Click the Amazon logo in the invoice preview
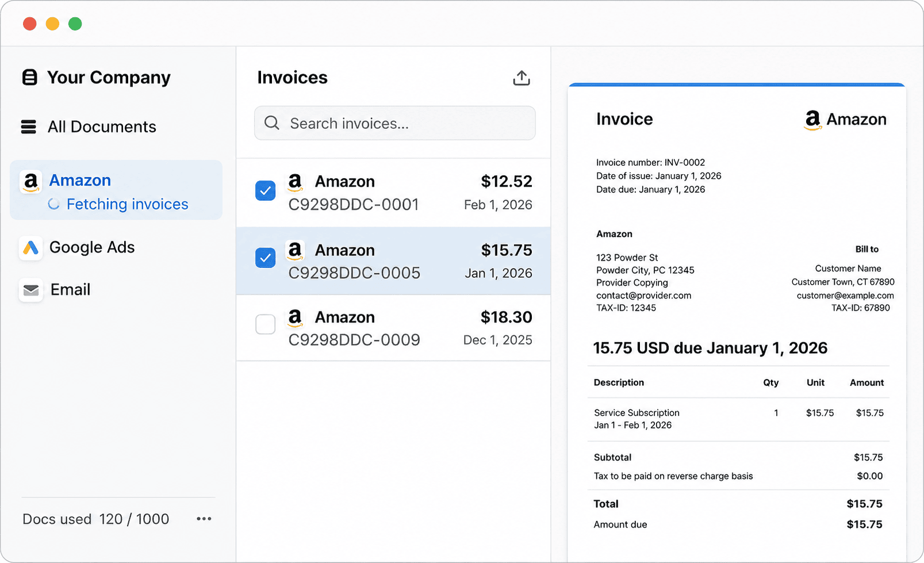Screen dimensions: 924x563 (812, 120)
